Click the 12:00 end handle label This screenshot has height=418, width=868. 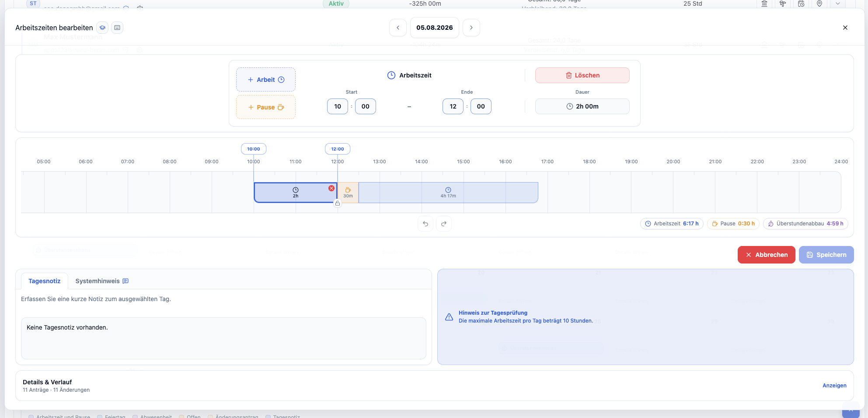(x=338, y=149)
